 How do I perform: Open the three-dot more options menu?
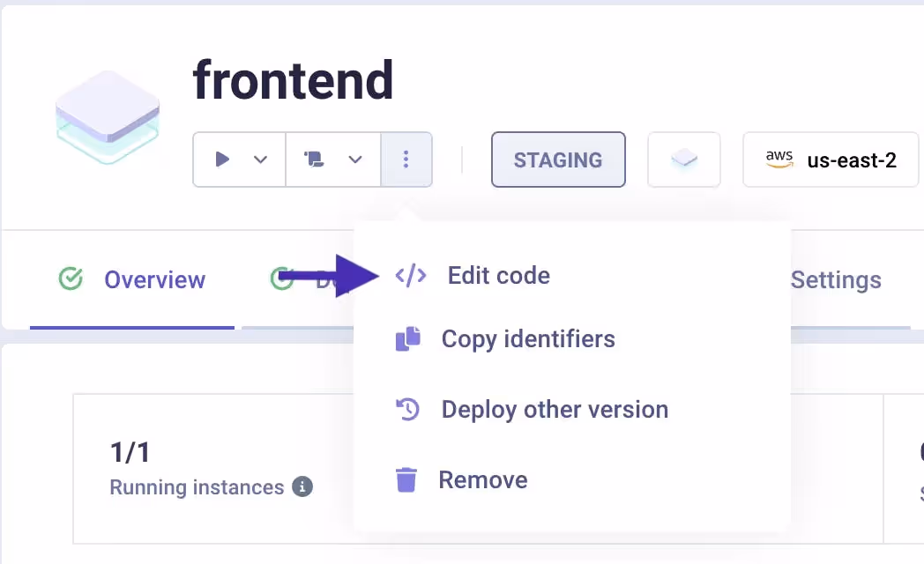click(x=406, y=160)
